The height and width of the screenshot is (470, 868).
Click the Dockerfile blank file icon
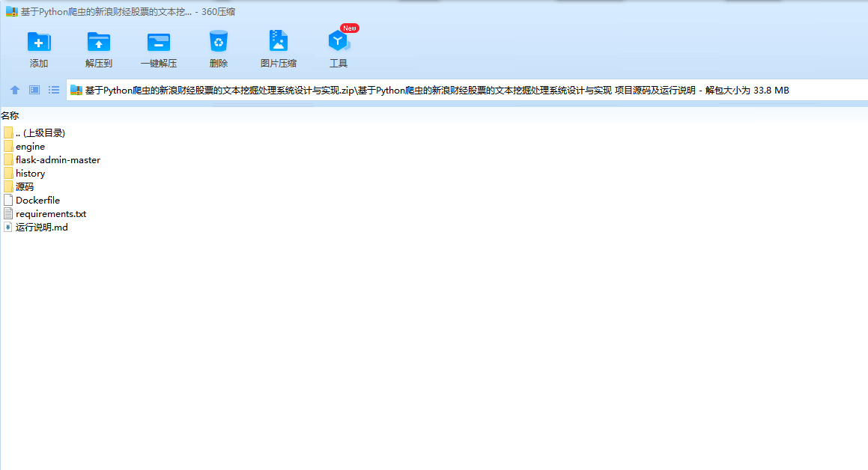coord(8,200)
